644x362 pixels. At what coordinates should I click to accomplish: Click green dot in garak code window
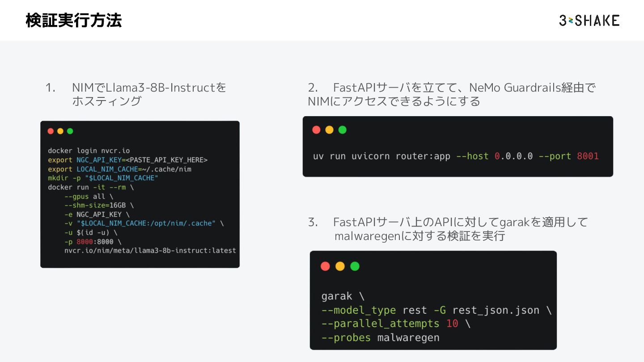[355, 266]
